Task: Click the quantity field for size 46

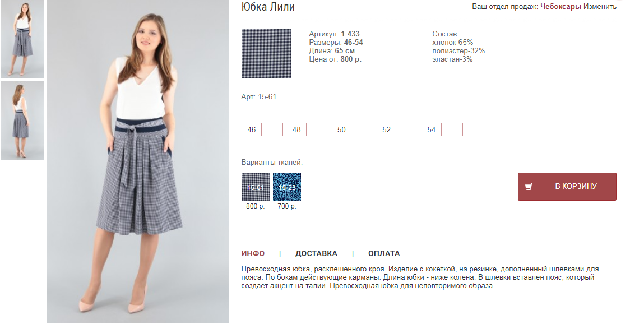Action: pos(272,129)
